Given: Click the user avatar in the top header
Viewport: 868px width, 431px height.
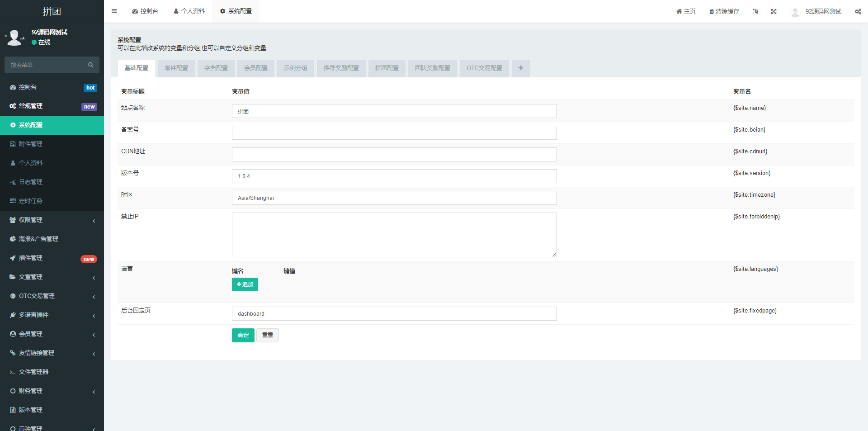Looking at the screenshot, I should (795, 12).
